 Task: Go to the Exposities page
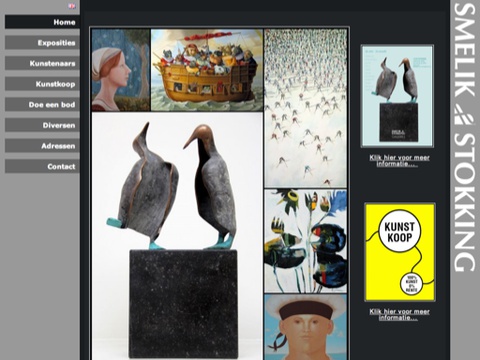42,43
